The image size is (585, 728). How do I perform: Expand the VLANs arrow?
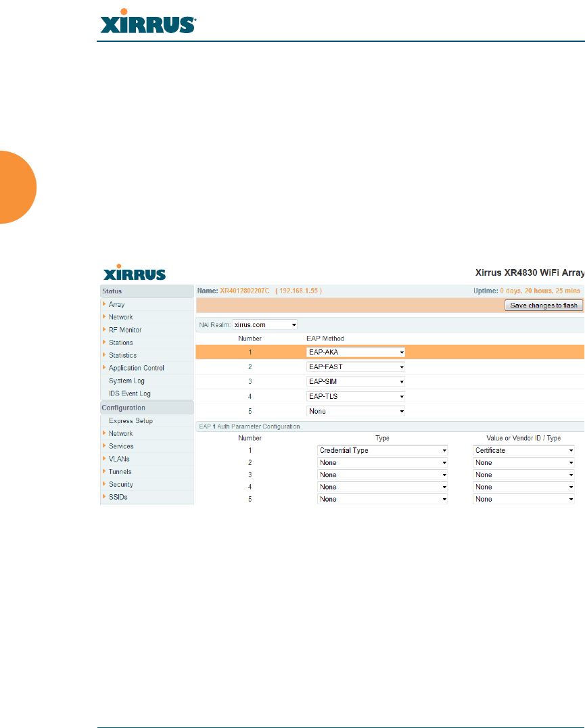[104, 458]
